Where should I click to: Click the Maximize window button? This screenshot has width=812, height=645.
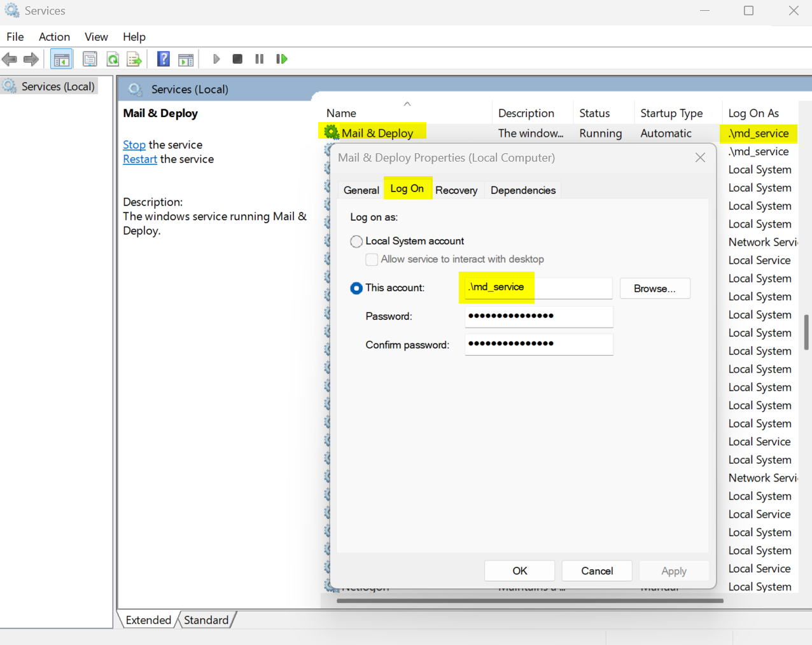coord(749,11)
